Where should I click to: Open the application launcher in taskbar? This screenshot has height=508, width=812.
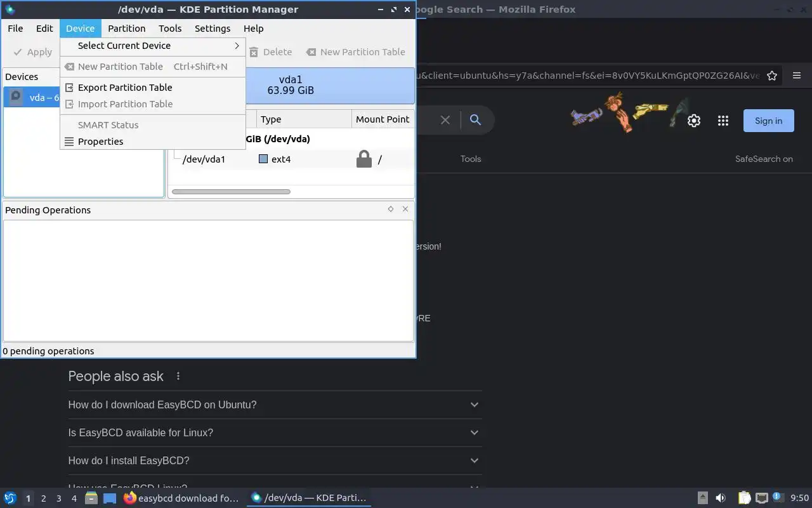click(x=10, y=498)
